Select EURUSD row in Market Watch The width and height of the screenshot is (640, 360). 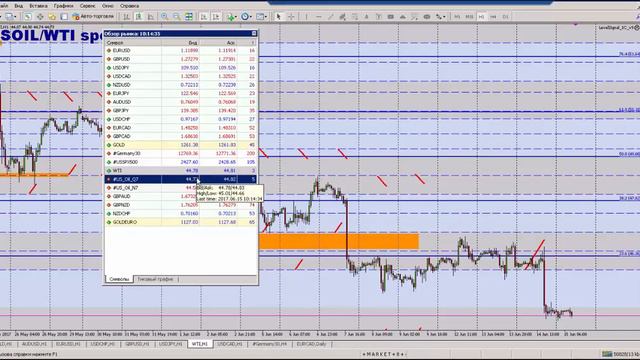point(181,51)
